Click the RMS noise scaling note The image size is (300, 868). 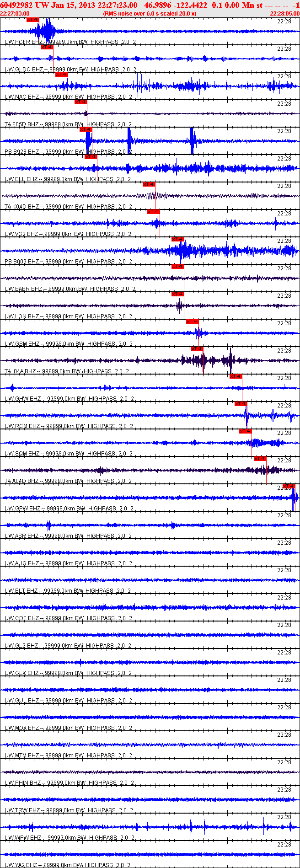(x=150, y=14)
